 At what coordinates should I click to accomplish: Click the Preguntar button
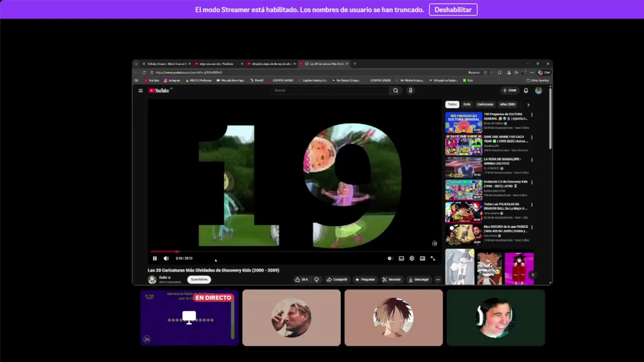click(x=365, y=280)
